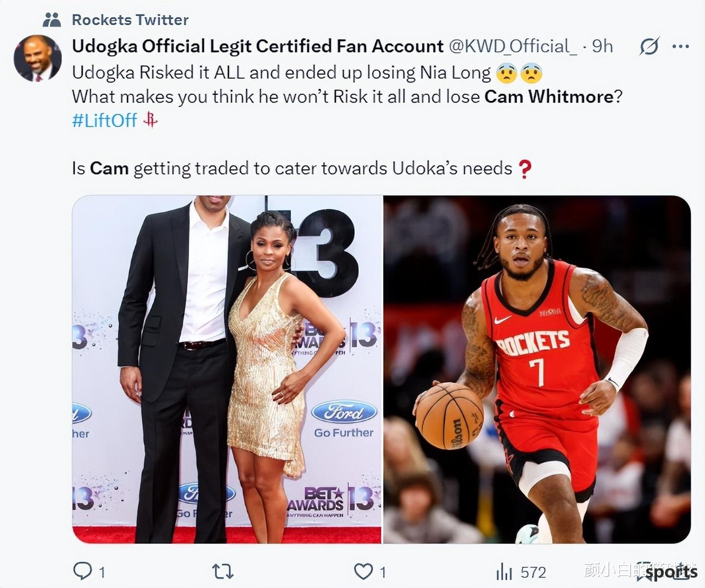Click the 9h timestamp
This screenshot has width=705, height=588.
602,46
